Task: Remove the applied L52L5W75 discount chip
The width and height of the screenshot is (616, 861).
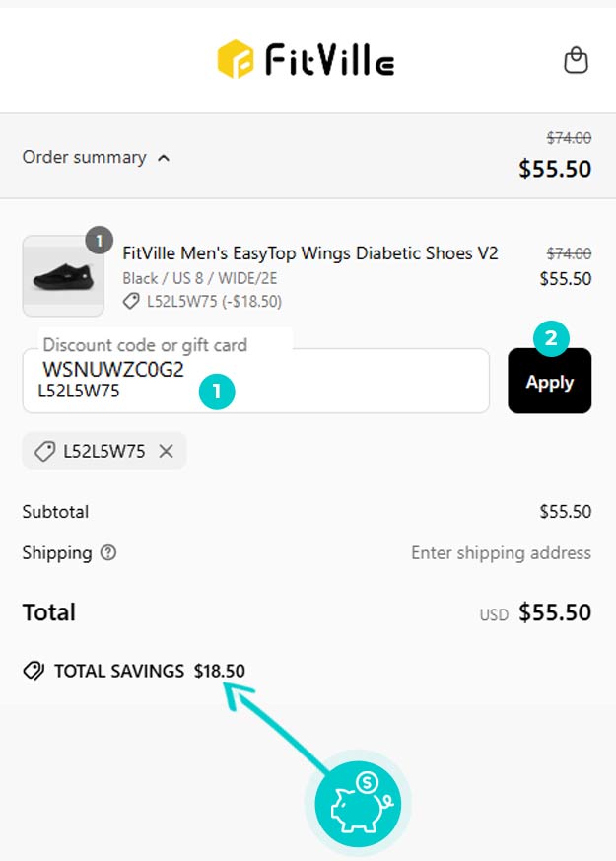Action: pyautogui.click(x=167, y=452)
